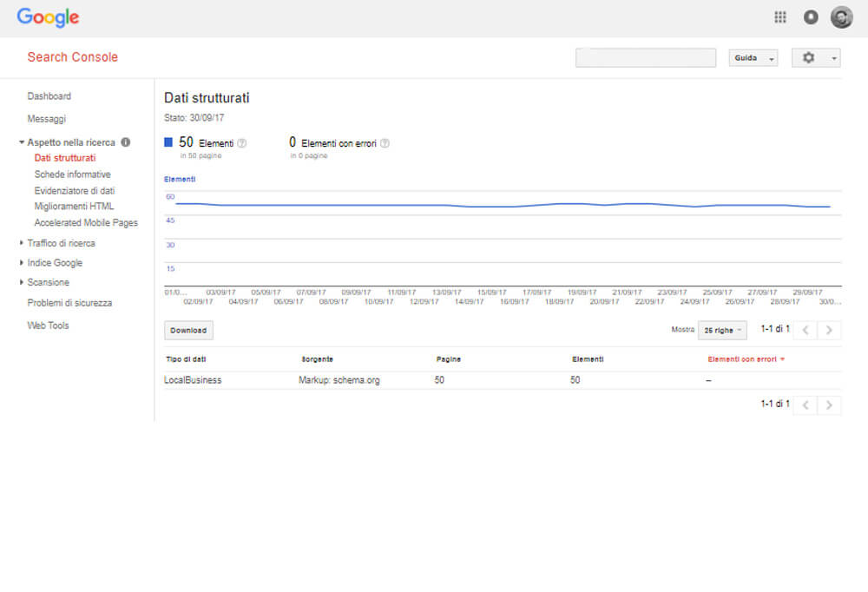This screenshot has height=592, width=868.
Task: Open Evidenziatore di dati
Action: pyautogui.click(x=74, y=190)
